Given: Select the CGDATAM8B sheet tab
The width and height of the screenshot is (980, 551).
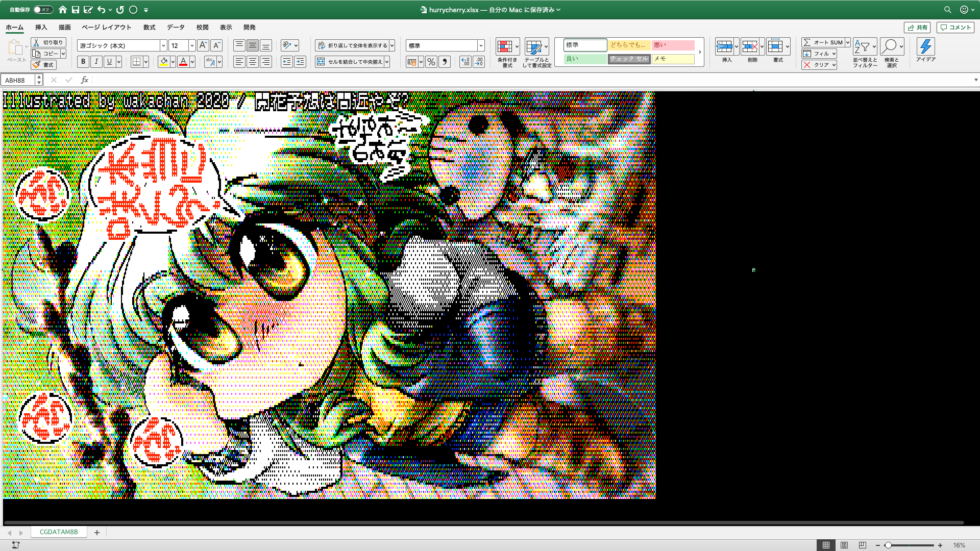Looking at the screenshot, I should (59, 532).
